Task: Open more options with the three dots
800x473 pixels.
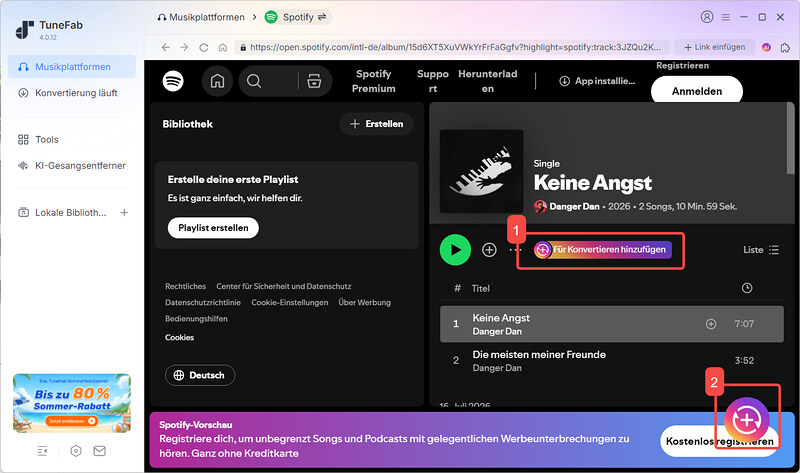Action: (x=515, y=250)
